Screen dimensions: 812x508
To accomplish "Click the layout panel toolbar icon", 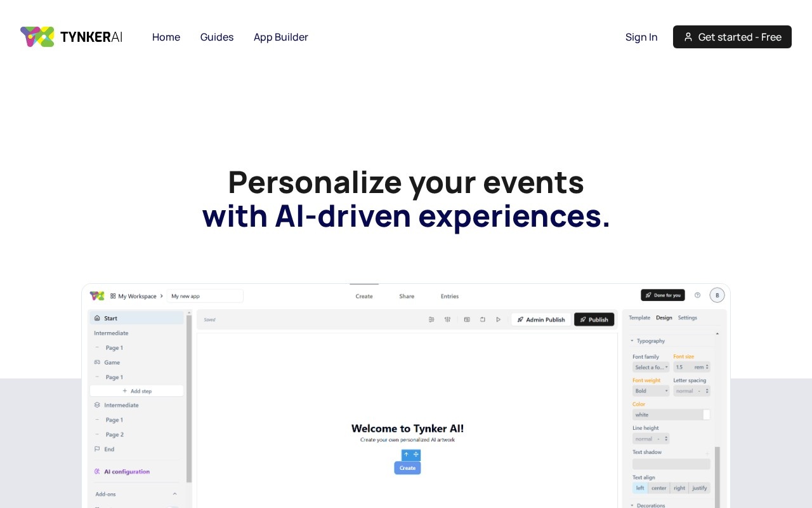I will point(467,319).
